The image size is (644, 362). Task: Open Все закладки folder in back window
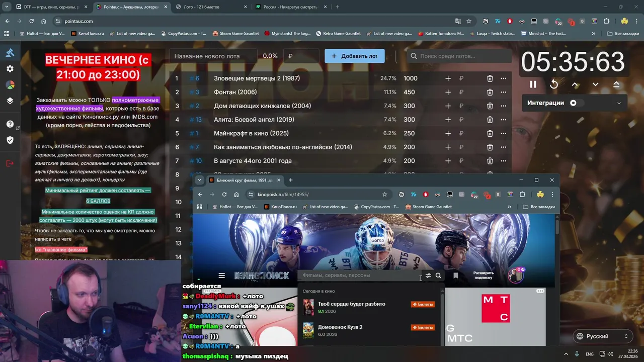[622, 34]
